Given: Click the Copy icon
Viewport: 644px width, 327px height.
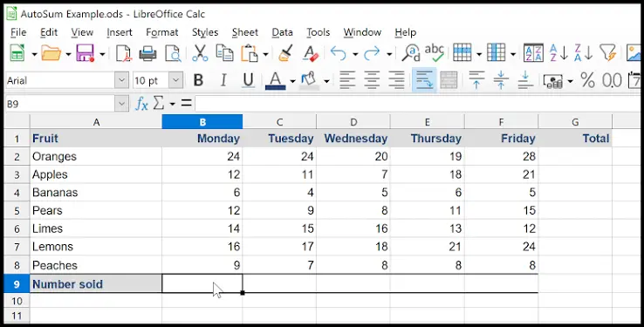Looking at the screenshot, I should [x=224, y=53].
